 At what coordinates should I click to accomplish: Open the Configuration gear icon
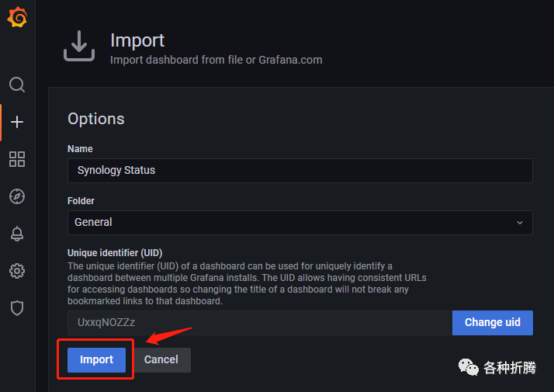tap(17, 271)
